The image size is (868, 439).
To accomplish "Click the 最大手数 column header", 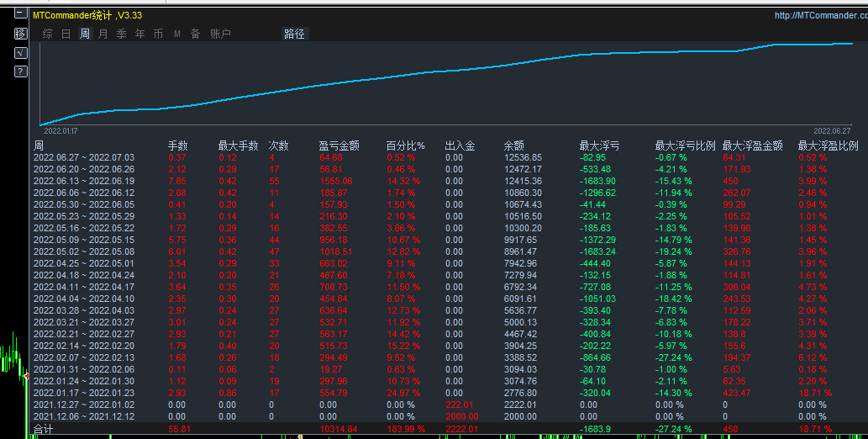I will click(238, 145).
